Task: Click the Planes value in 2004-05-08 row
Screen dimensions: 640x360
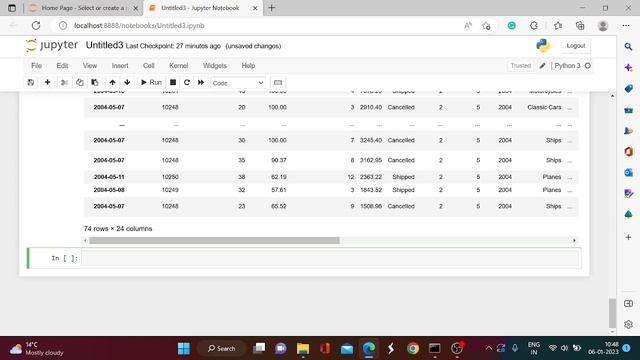Action: point(552,190)
